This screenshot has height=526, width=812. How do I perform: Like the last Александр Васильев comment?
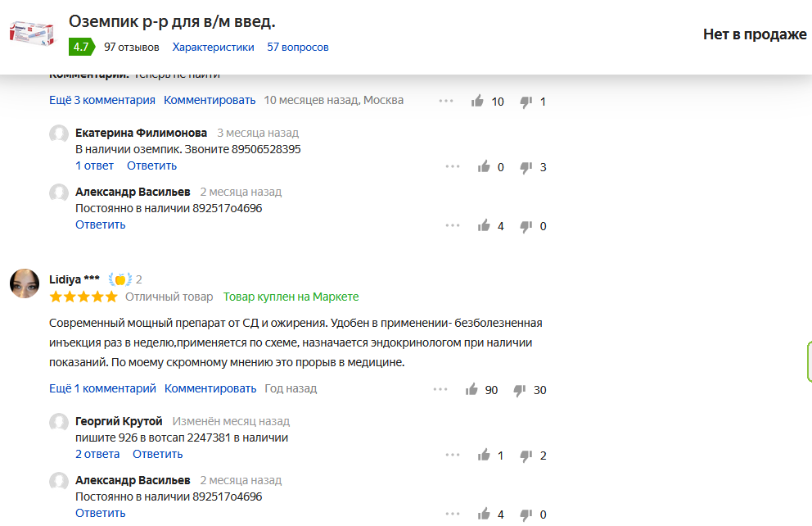pyautogui.click(x=484, y=514)
